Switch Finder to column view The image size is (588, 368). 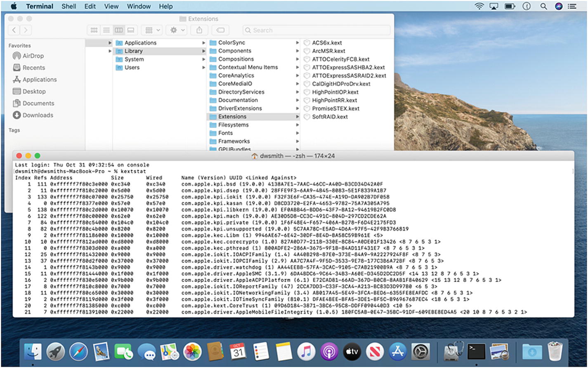[x=119, y=30]
